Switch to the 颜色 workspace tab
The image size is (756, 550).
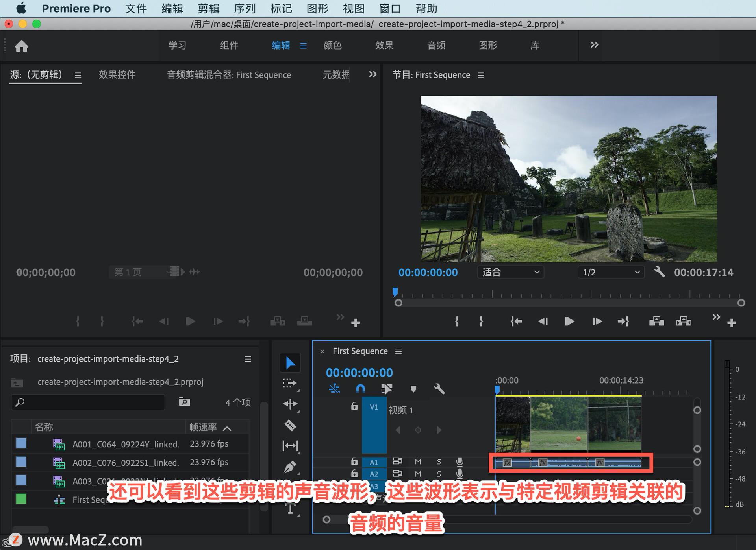[x=332, y=45]
